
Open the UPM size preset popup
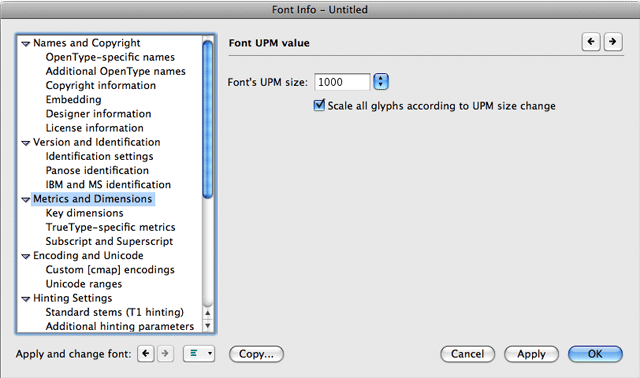pyautogui.click(x=381, y=82)
